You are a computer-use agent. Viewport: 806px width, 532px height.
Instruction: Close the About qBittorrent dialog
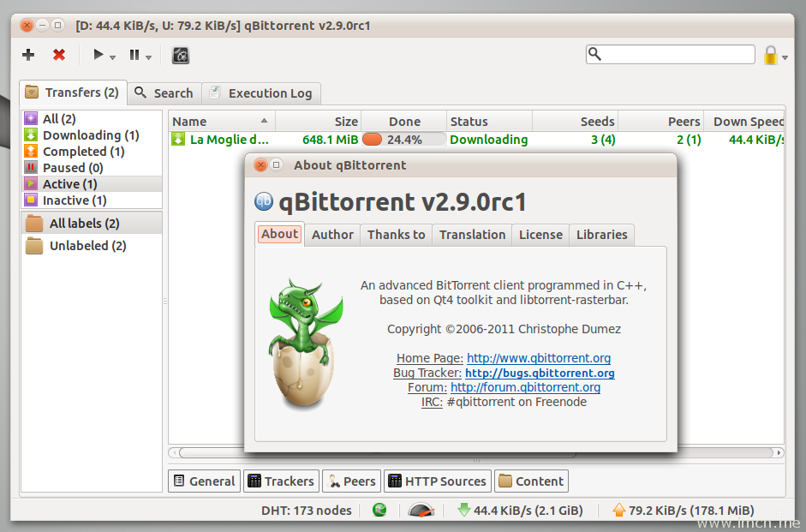point(260,165)
